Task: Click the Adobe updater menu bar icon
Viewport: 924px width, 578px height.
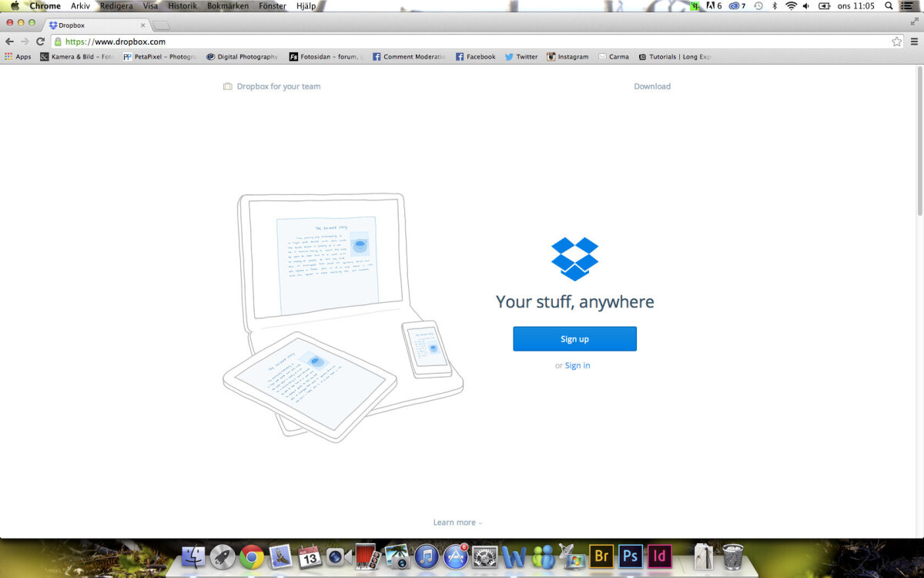Action: click(x=715, y=5)
